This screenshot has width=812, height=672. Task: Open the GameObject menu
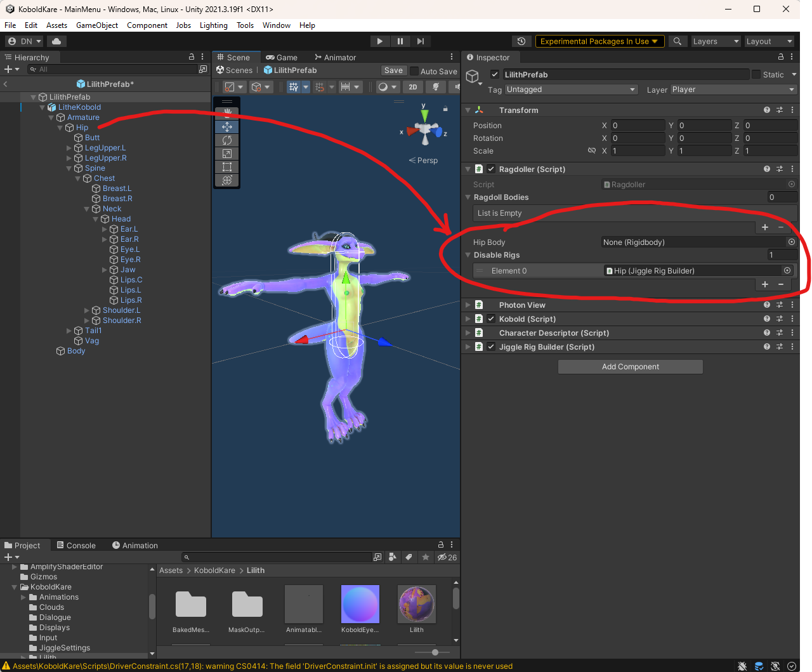point(97,25)
